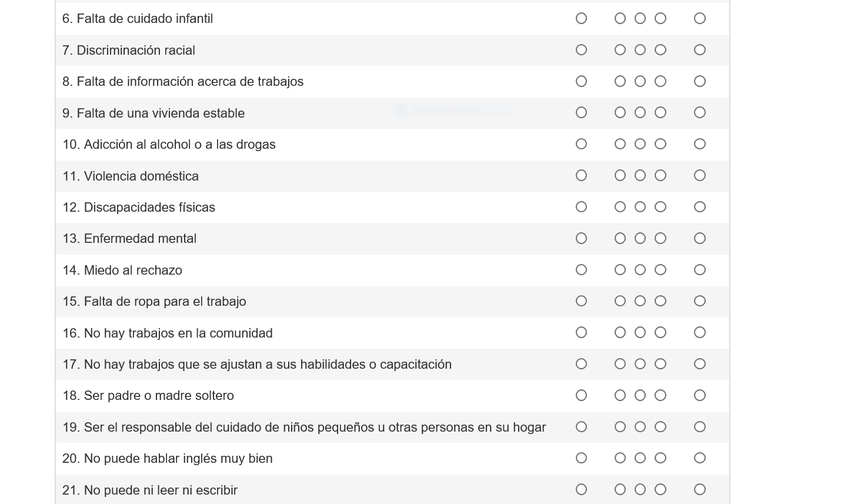Pick last radio for No puede ni leer ni escribir
Screen dimensions: 841x504
click(699, 489)
